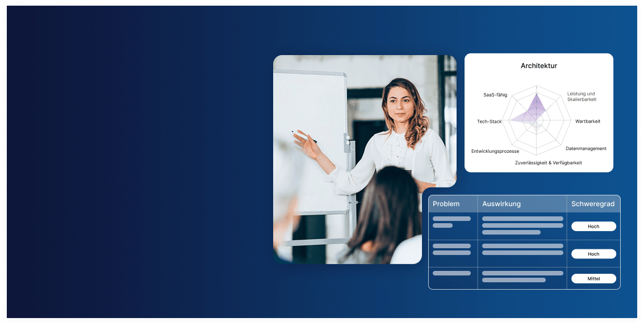Click the Problem column header

tap(446, 204)
